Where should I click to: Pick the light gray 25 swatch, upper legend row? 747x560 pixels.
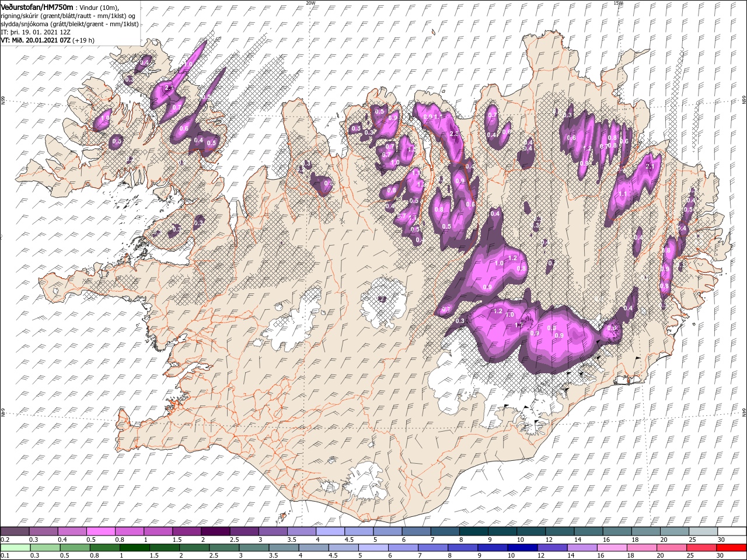click(703, 531)
